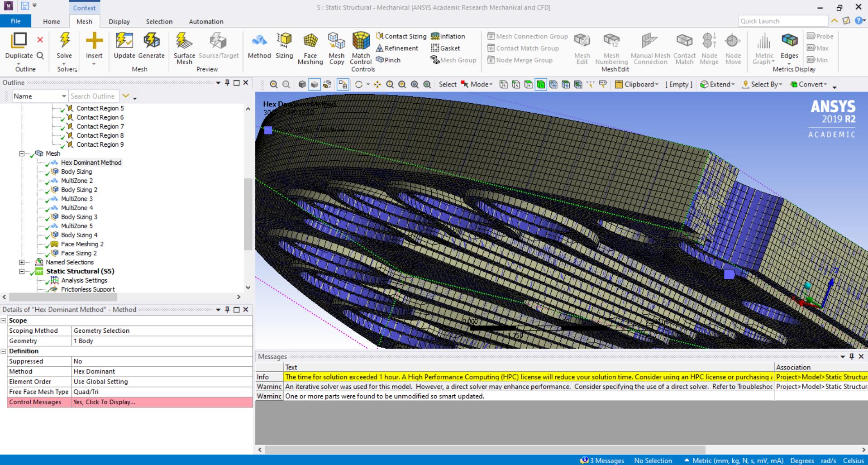Toggle Select mode button
868x465 pixels.
point(448,84)
